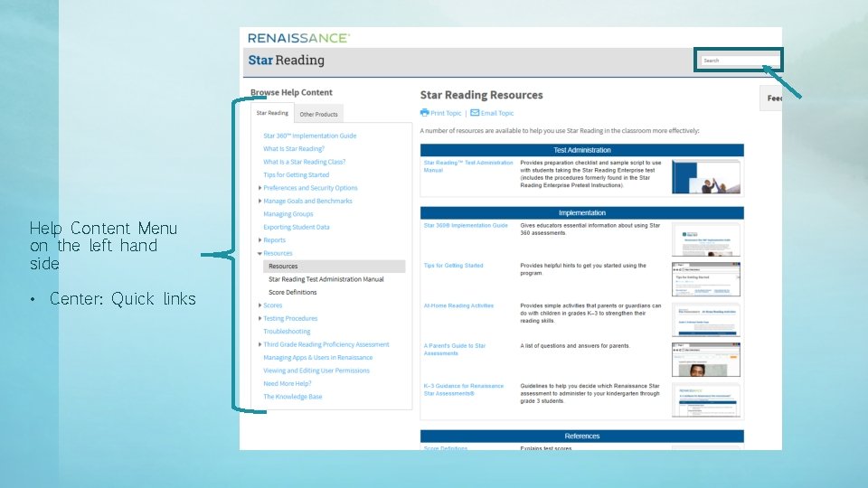Click the Print Topic printer icon
Screen dimensions: 868x488
(425, 113)
